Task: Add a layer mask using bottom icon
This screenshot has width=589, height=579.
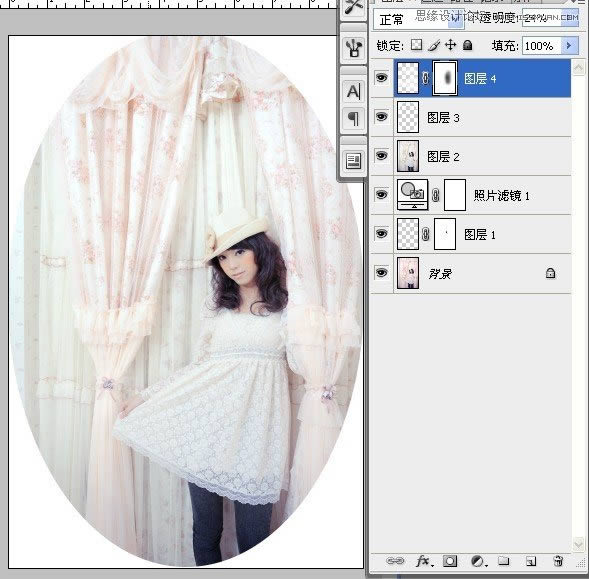Action: coord(450,561)
